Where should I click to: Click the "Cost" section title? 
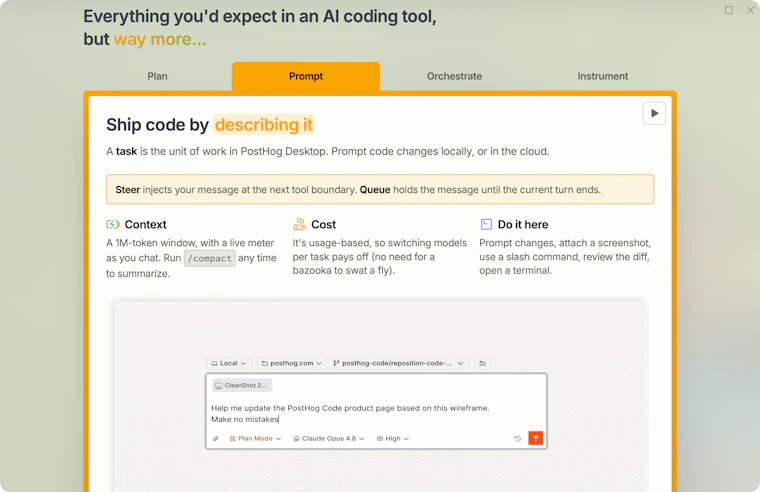[x=323, y=224]
